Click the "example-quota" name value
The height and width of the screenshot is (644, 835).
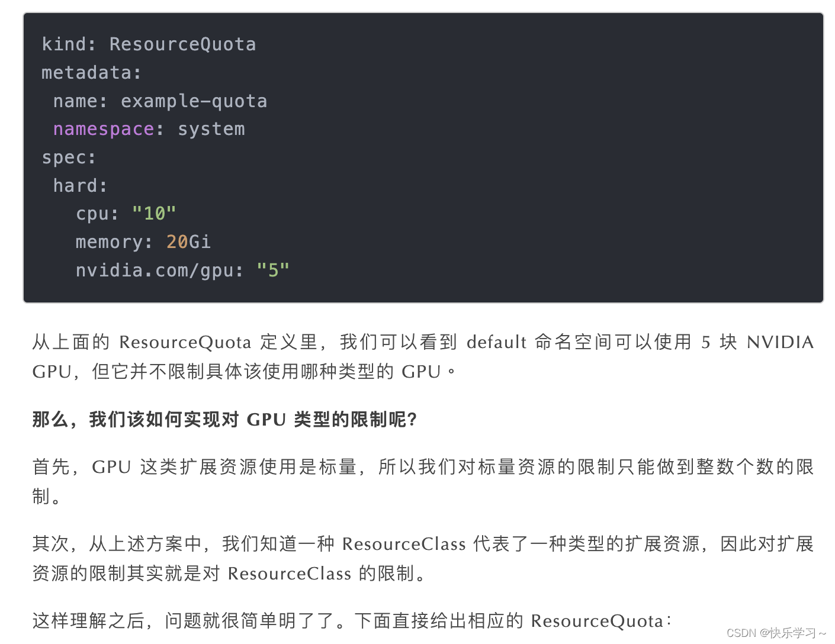click(194, 101)
